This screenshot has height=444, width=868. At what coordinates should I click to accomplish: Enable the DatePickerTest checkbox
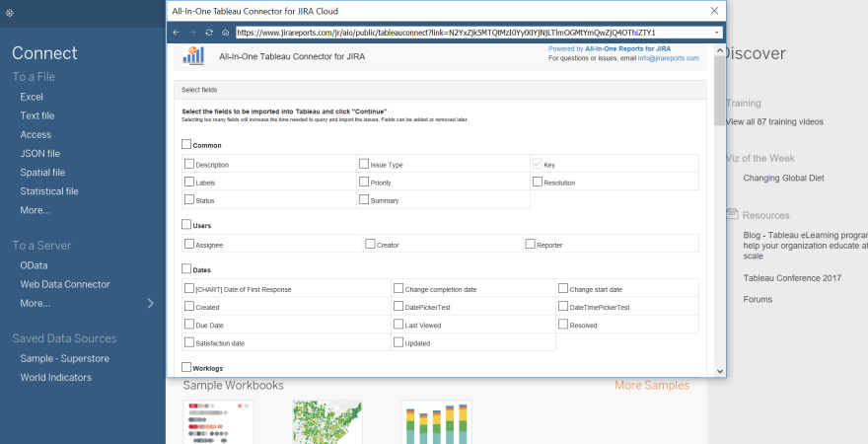(x=398, y=306)
